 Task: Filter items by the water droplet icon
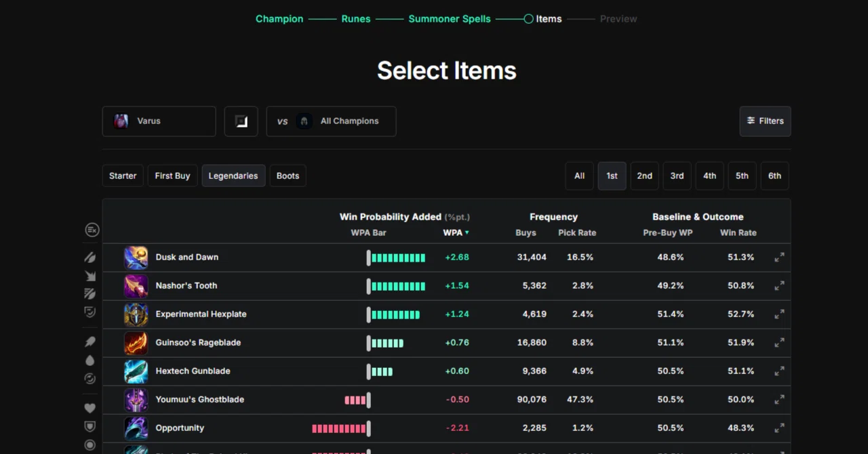(x=90, y=360)
